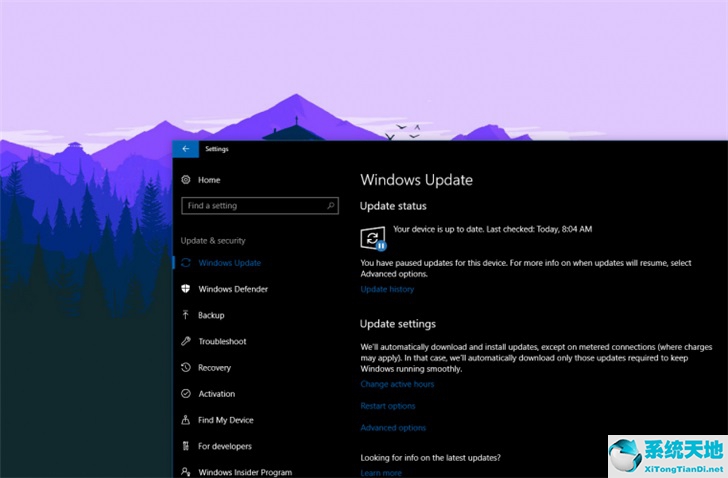Click the Home gear icon
The image size is (728, 478).
tap(186, 180)
